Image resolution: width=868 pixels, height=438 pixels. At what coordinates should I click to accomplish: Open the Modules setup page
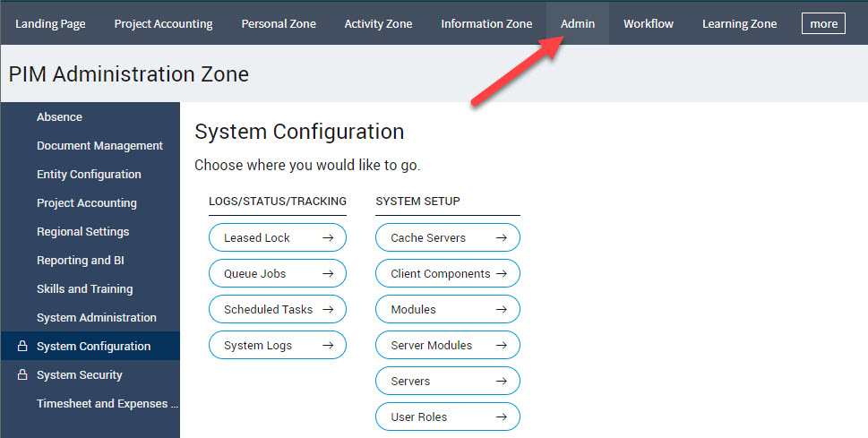(414, 309)
